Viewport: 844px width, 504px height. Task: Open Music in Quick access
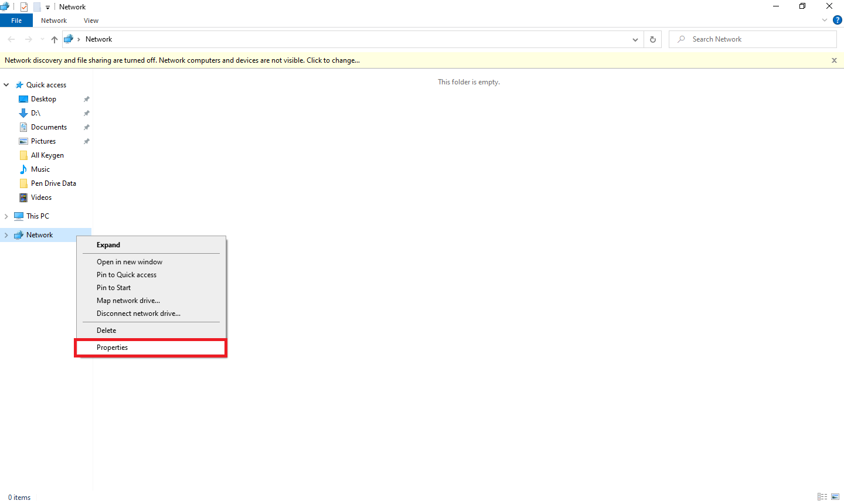coord(40,169)
